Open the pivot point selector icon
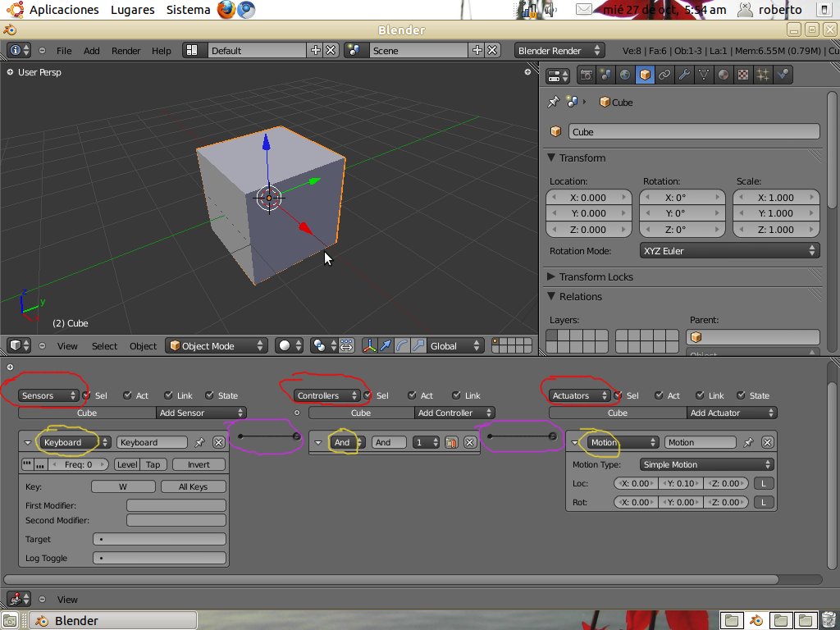The width and height of the screenshot is (840, 630). click(323, 345)
